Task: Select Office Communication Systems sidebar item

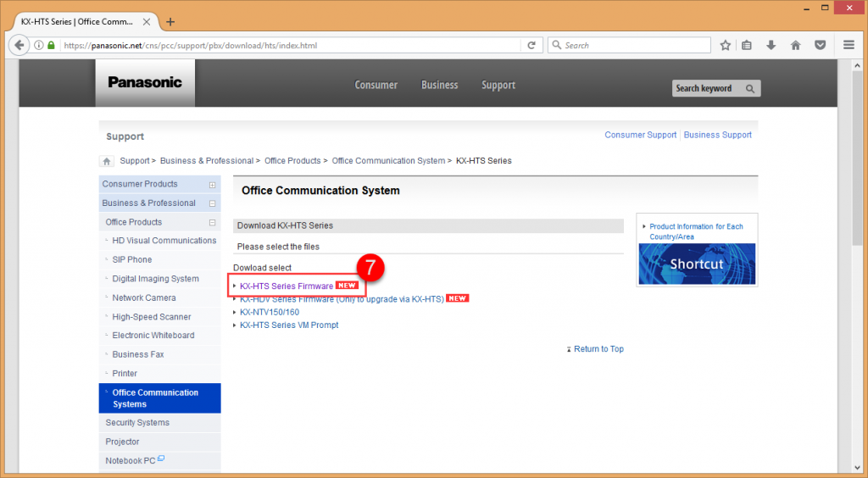Action: tap(159, 398)
